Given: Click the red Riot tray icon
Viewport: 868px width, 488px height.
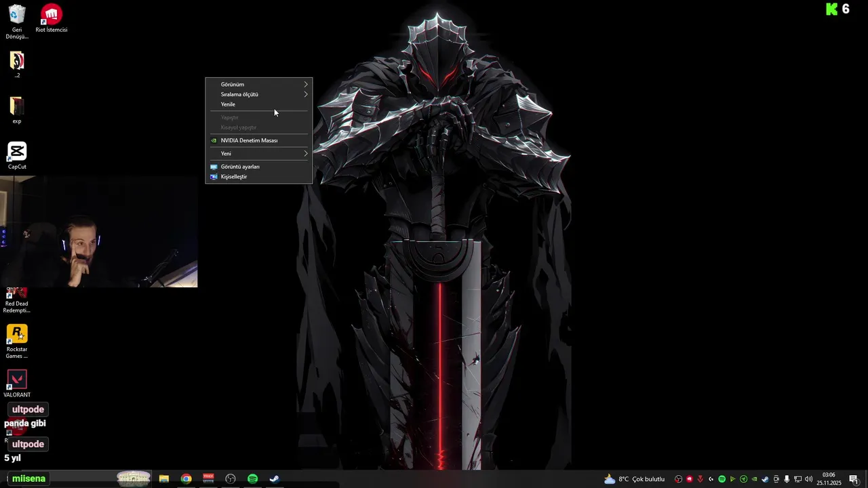Looking at the screenshot, I should (x=690, y=479).
